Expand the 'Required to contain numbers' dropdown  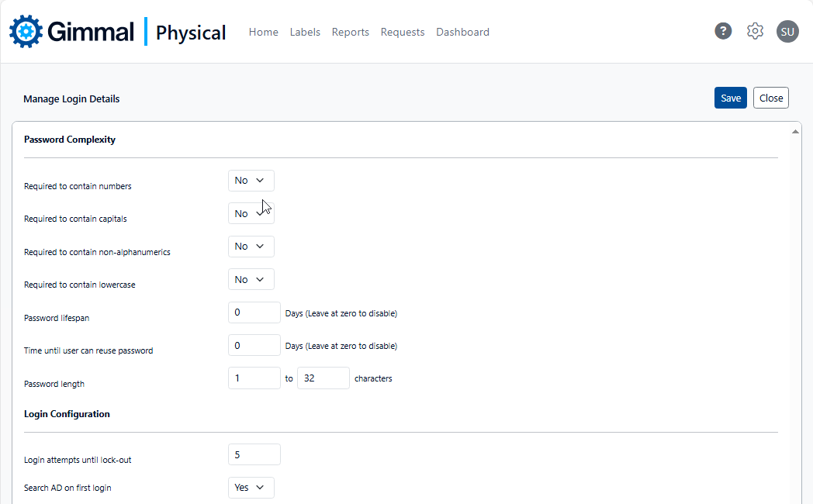[251, 180]
